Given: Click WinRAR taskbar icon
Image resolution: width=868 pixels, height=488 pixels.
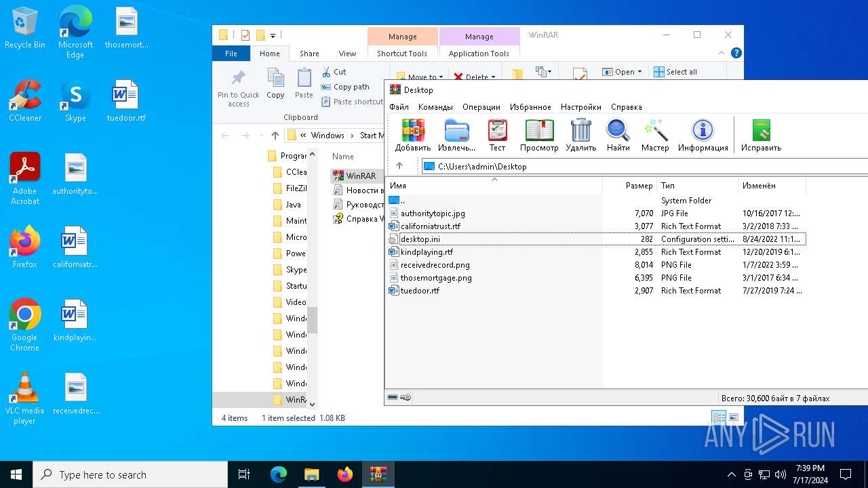Looking at the screenshot, I should click(x=378, y=474).
